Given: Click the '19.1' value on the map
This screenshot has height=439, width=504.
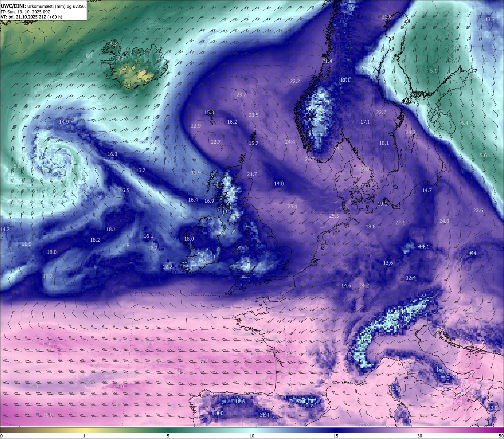Looking at the screenshot, I should coord(382,204).
